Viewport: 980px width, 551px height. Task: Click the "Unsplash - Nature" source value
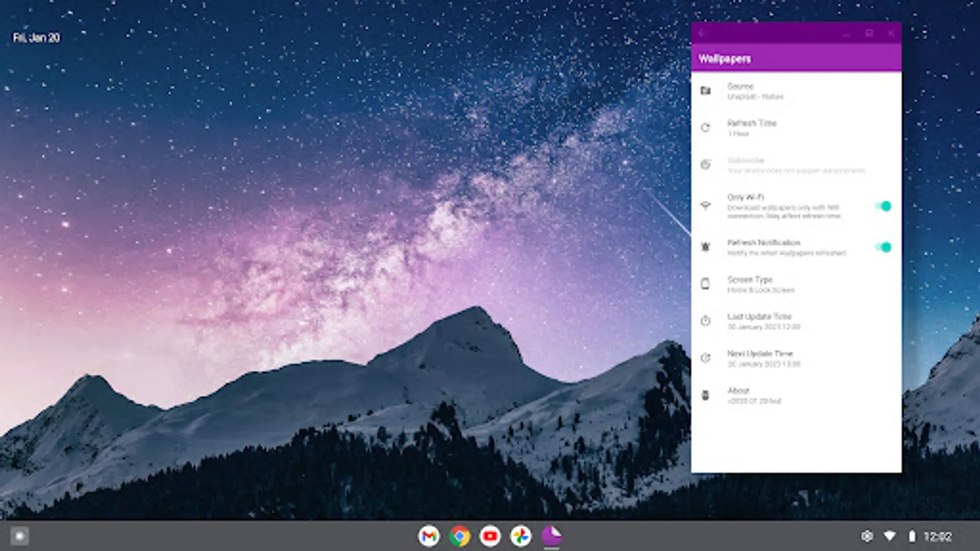pyautogui.click(x=755, y=97)
